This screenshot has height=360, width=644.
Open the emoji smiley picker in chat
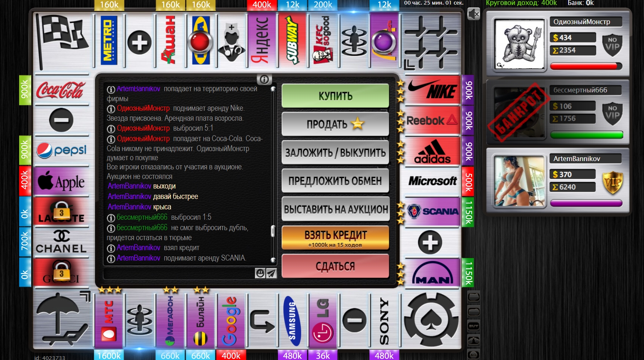point(260,273)
